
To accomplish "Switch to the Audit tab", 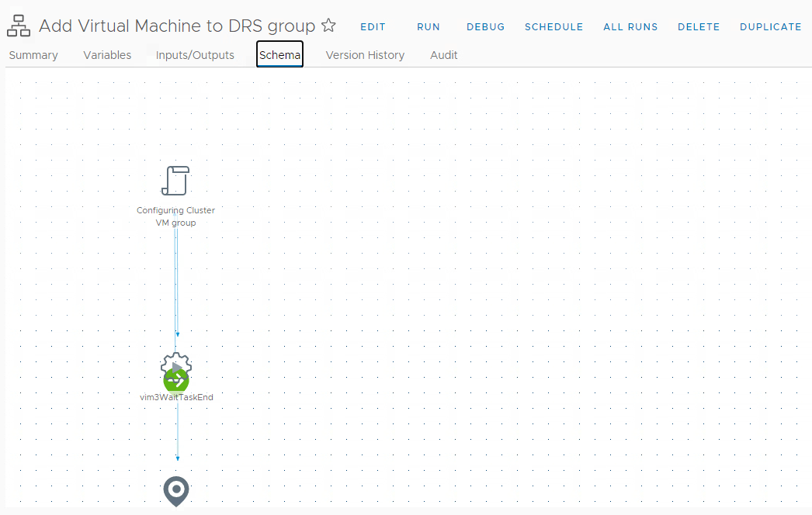I will point(444,55).
